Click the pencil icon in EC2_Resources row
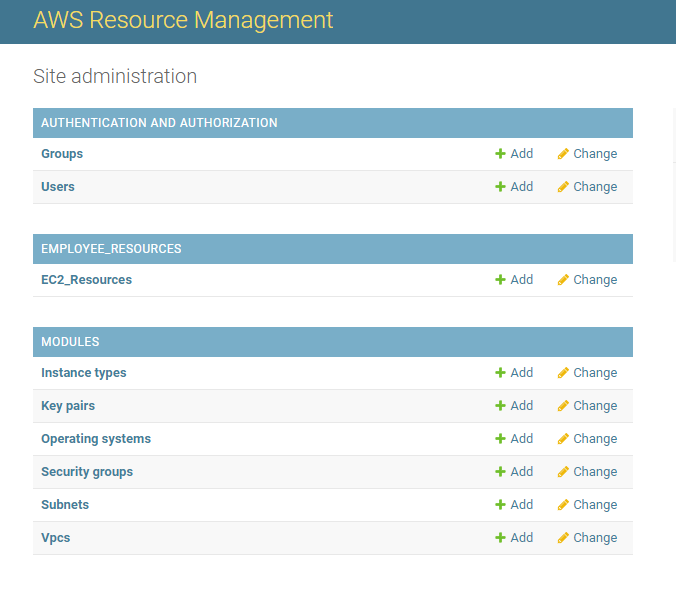Viewport: 676px width, 612px height. pos(563,280)
